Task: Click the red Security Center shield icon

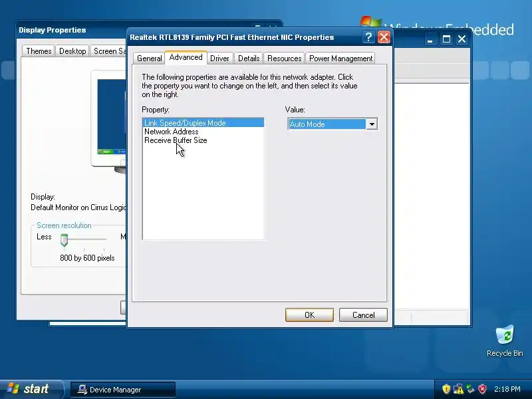Action: point(482,389)
